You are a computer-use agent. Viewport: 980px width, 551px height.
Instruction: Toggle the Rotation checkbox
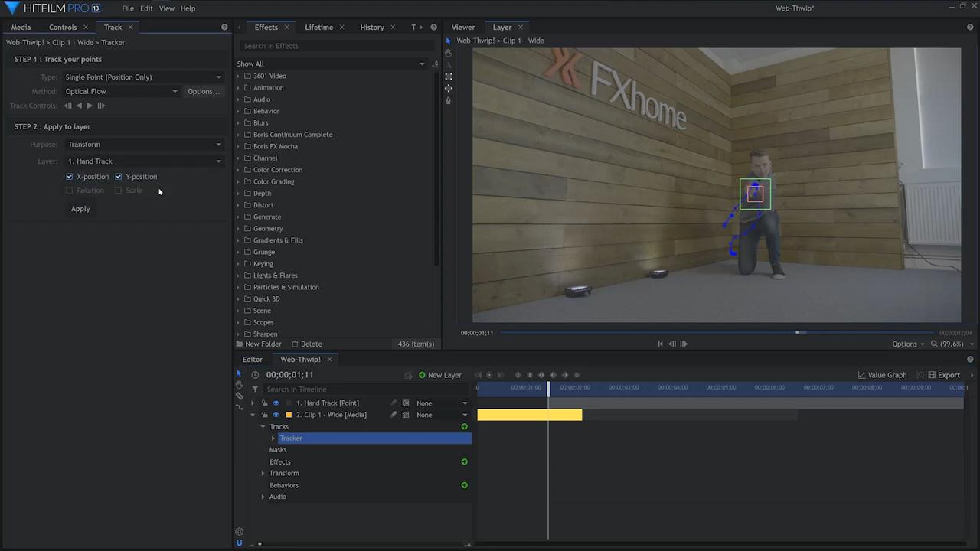tap(69, 191)
